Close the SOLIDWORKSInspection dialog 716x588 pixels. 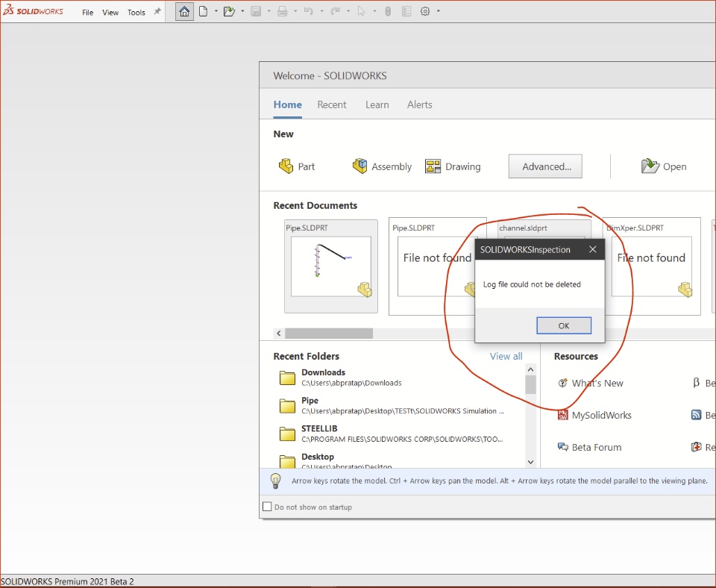click(x=593, y=249)
